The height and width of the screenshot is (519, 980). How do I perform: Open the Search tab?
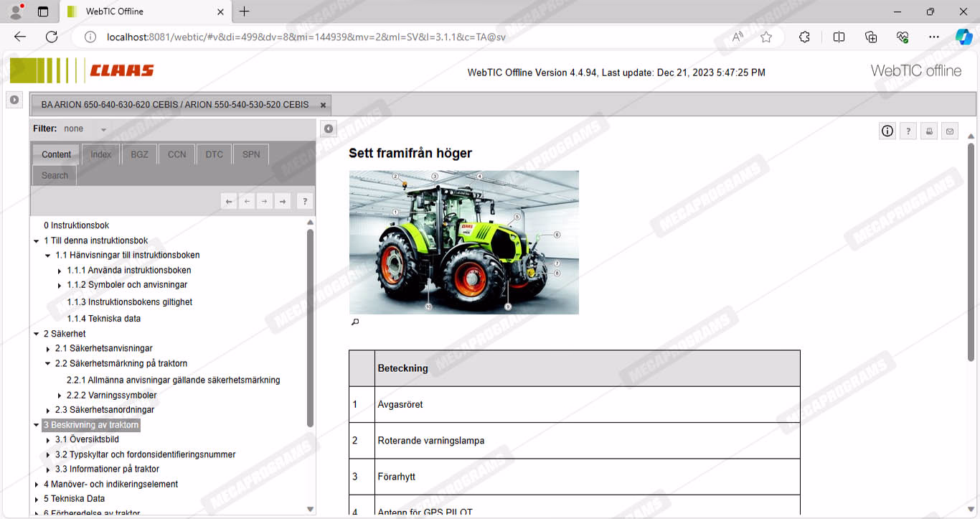click(x=55, y=175)
